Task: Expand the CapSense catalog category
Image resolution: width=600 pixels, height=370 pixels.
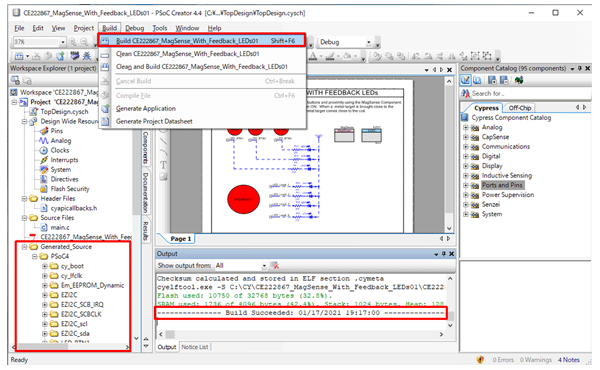Action: (466, 137)
